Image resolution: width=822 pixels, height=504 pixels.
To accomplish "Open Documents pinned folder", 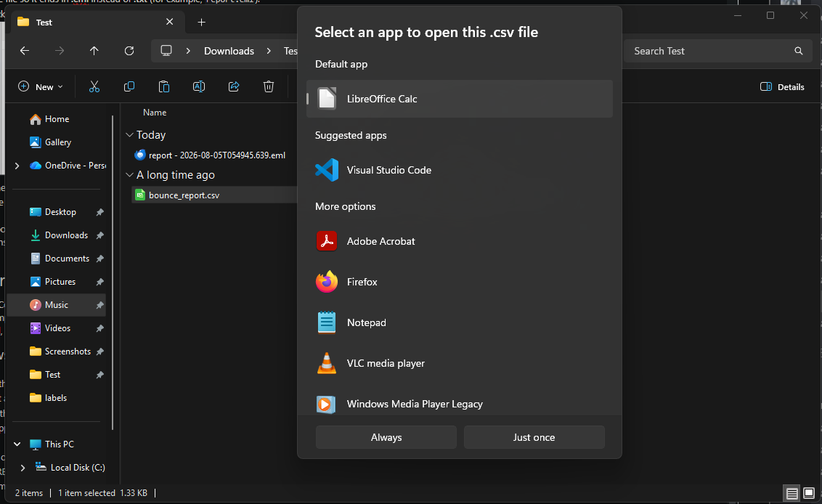I will (x=60, y=258).
